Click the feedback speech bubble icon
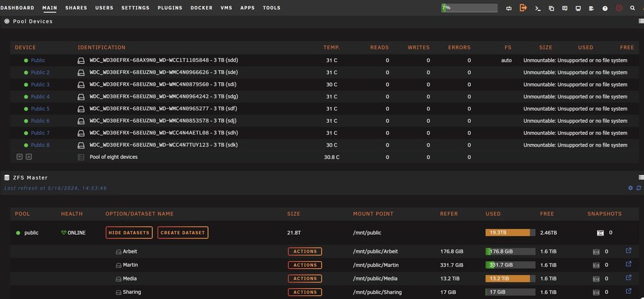The height and width of the screenshot is (299, 644). pos(565,8)
